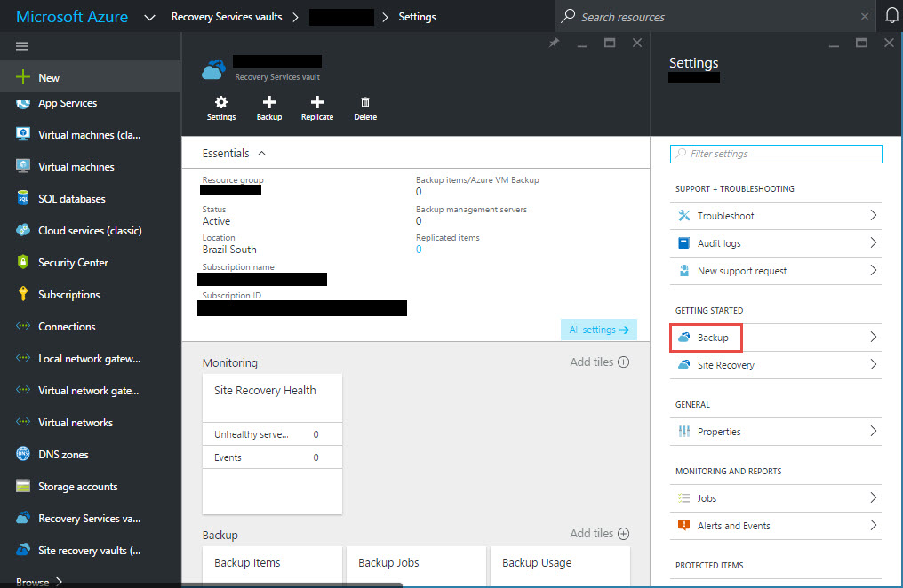Screen dimensions: 903x588
Task: Click the All settings button
Action: 598,329
